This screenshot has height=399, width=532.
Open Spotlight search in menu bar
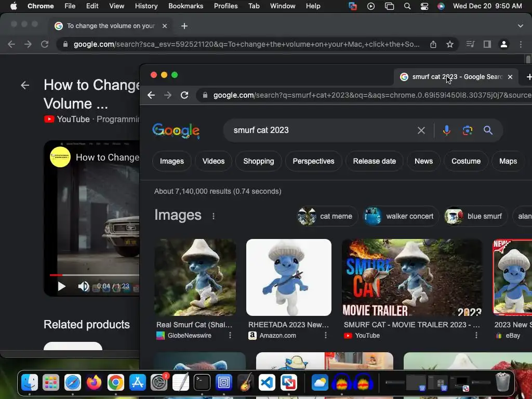(x=407, y=6)
